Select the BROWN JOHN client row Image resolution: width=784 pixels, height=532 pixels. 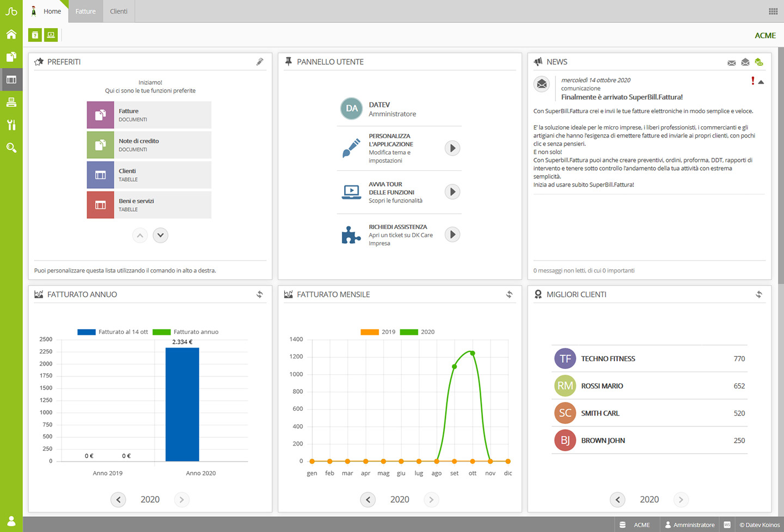(650, 440)
